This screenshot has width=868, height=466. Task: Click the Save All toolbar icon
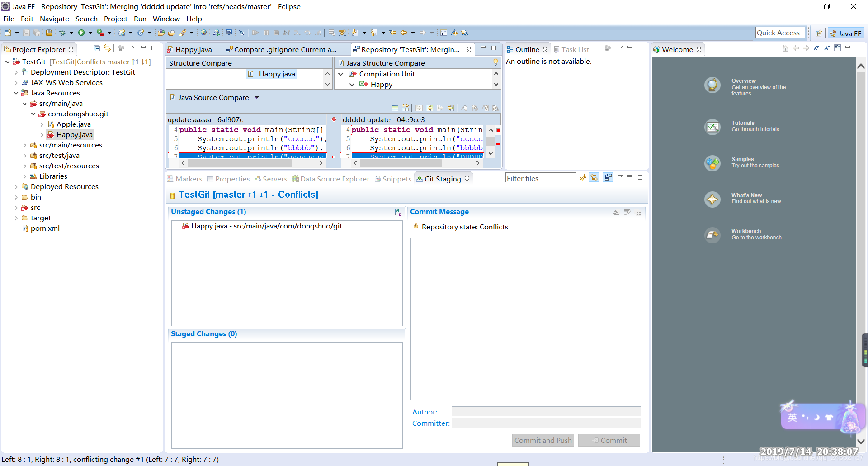coord(37,33)
